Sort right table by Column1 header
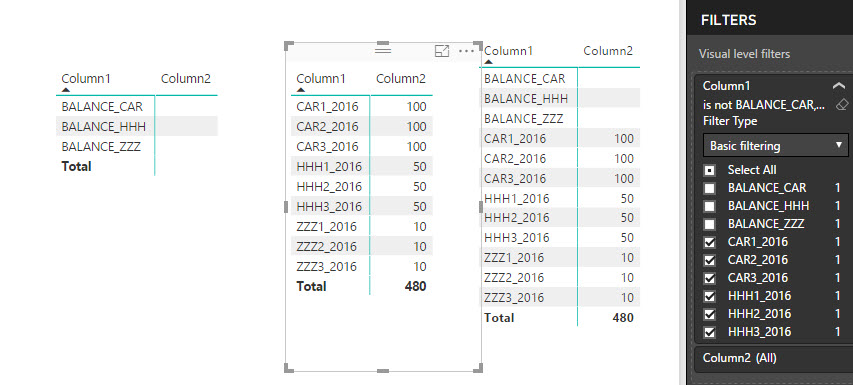Image resolution: width=853 pixels, height=385 pixels. [x=509, y=51]
